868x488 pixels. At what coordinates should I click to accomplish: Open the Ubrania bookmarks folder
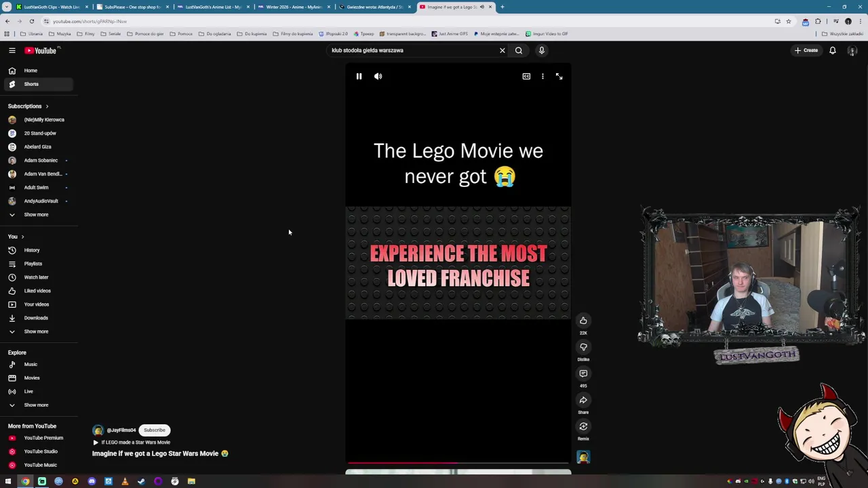coord(32,34)
